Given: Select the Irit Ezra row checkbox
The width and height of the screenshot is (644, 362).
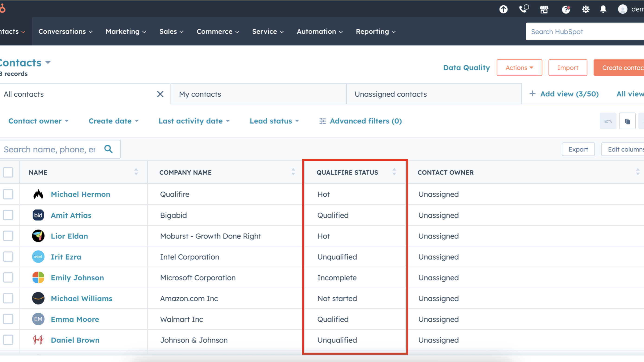Looking at the screenshot, I should point(8,257).
